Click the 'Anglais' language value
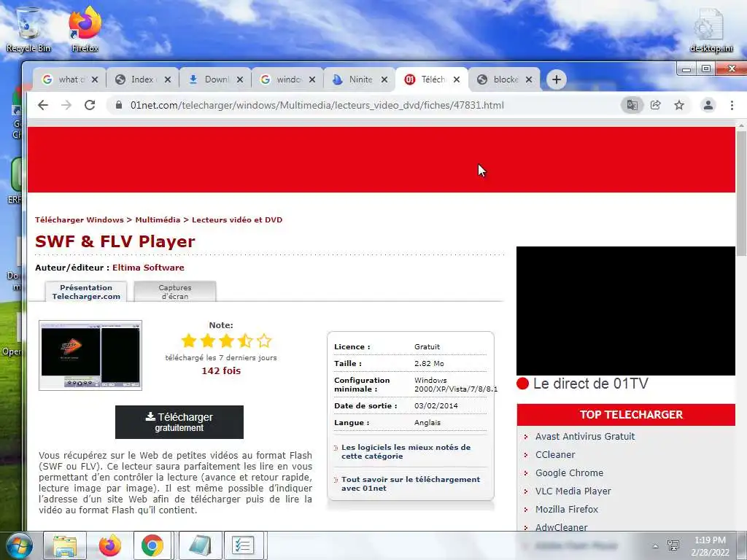747x560 pixels. 427,422
